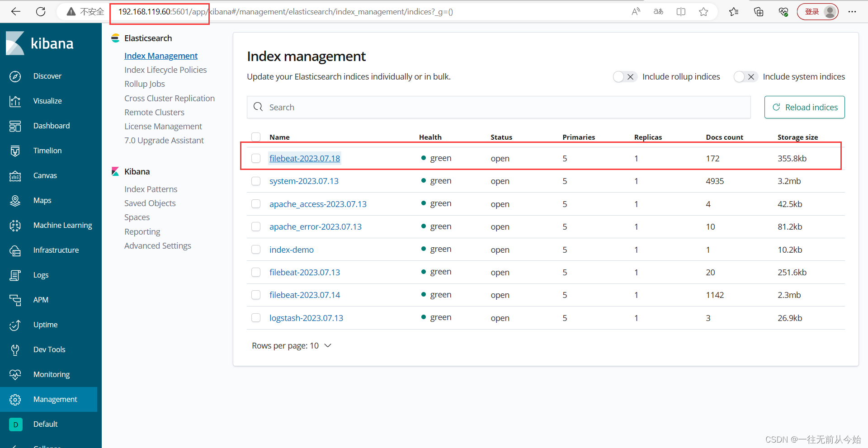The height and width of the screenshot is (448, 868).
Task: Toggle Include system indices switch
Action: click(745, 77)
